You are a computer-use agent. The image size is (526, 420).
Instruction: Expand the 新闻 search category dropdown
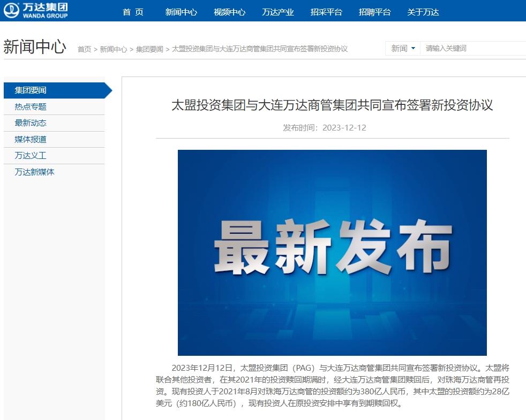pos(403,48)
